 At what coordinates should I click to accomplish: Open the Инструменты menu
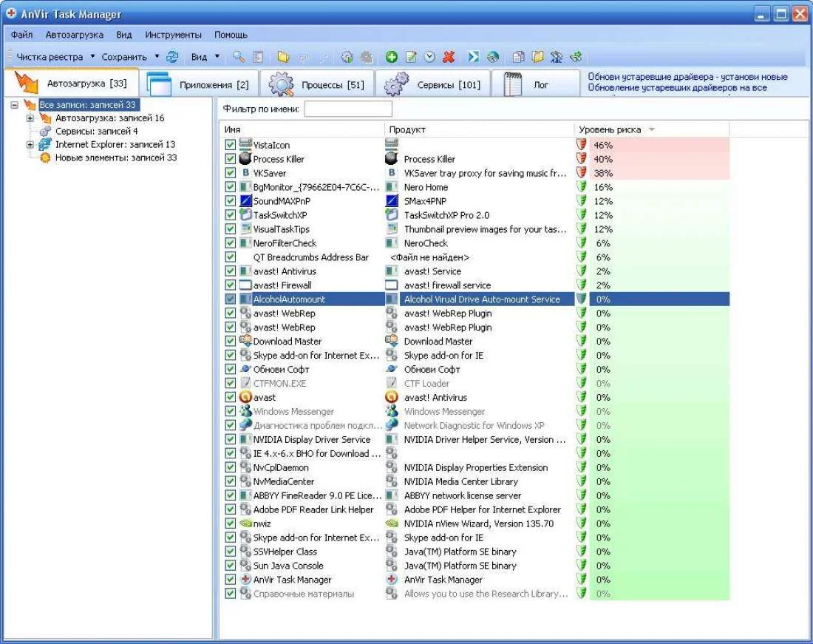(173, 35)
